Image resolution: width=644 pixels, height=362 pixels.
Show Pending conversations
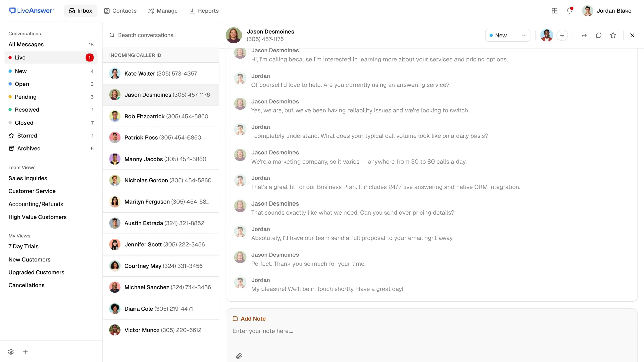[x=51, y=97]
